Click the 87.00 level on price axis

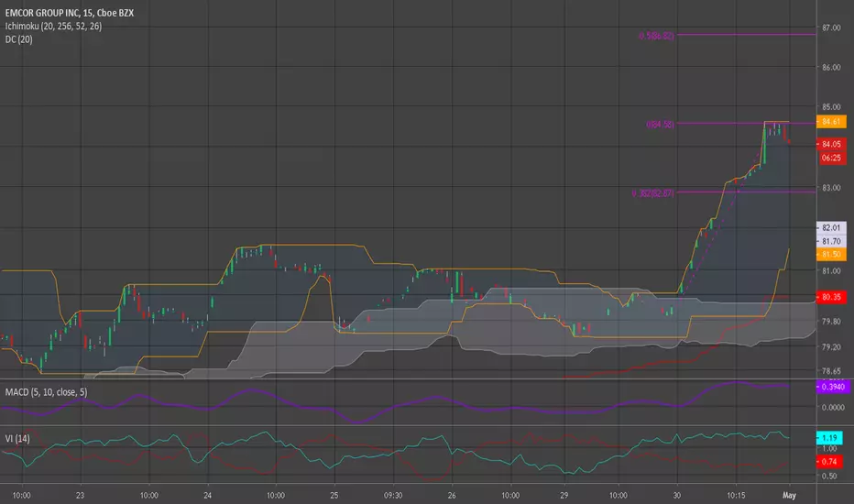[x=831, y=27]
